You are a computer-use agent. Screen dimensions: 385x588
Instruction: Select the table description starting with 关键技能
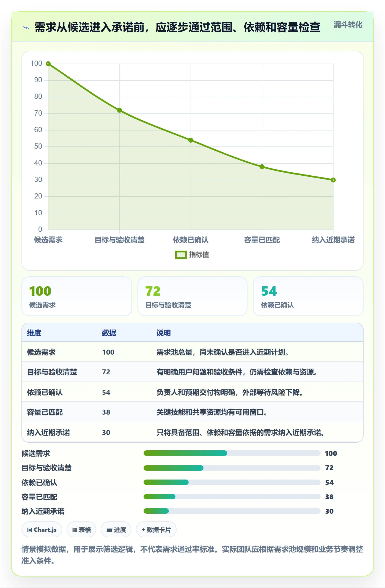(x=212, y=412)
